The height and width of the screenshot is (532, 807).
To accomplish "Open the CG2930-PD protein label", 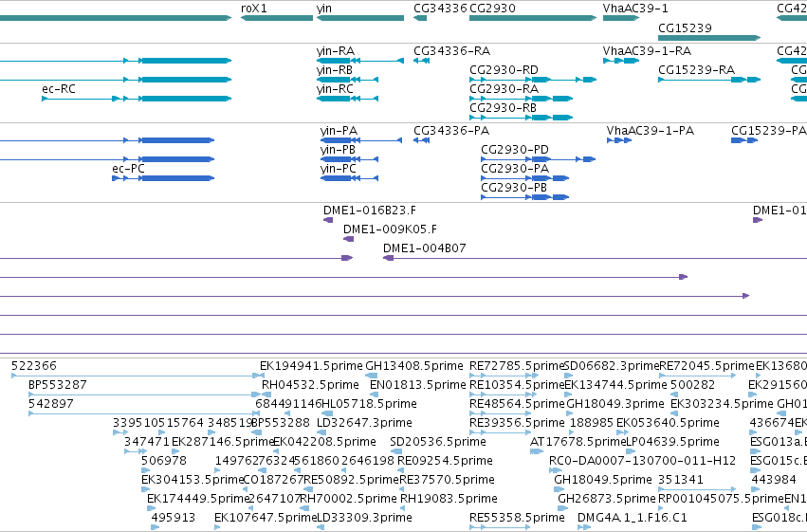I will (515, 150).
